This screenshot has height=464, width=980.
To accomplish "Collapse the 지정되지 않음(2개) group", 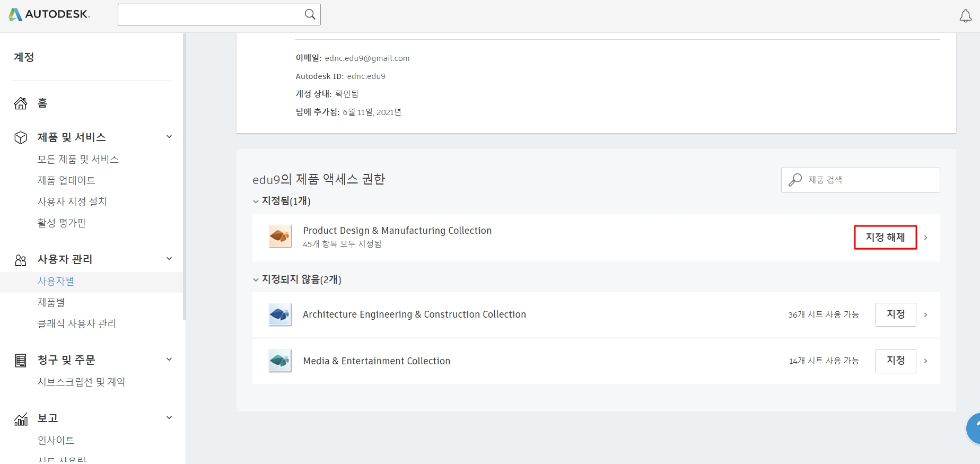I will coord(256,279).
